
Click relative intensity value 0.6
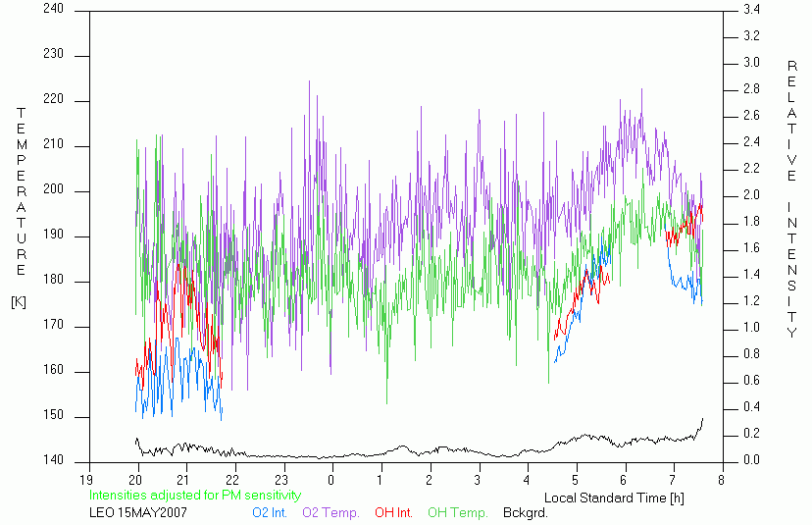751,381
